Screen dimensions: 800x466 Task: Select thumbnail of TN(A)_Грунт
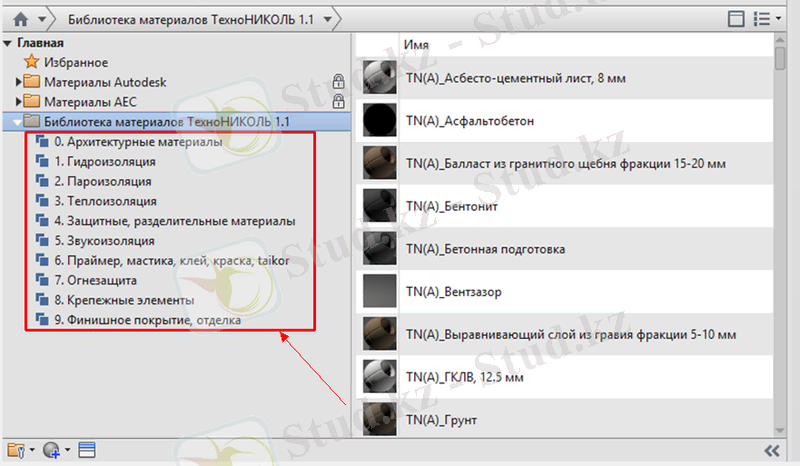(379, 419)
